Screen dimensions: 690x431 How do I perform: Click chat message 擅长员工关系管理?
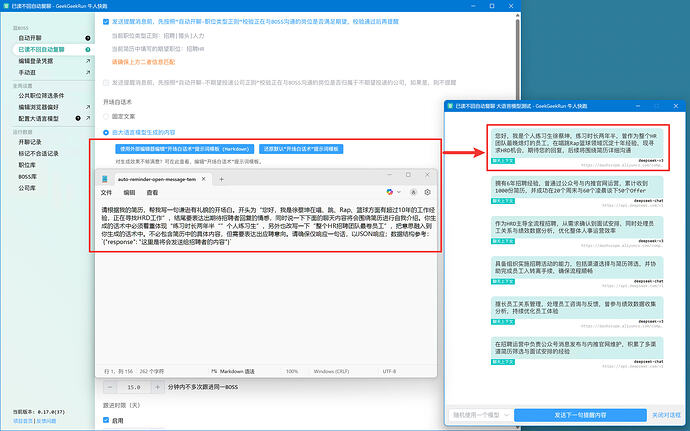pos(576,307)
